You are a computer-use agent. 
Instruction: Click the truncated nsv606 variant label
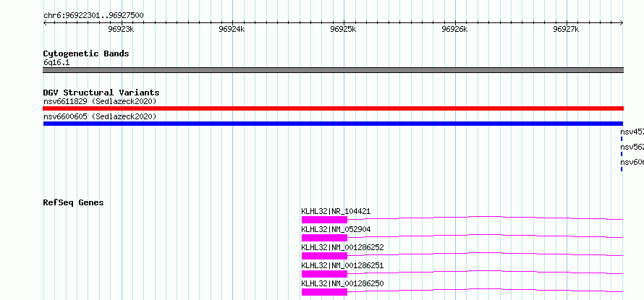[x=632, y=163]
